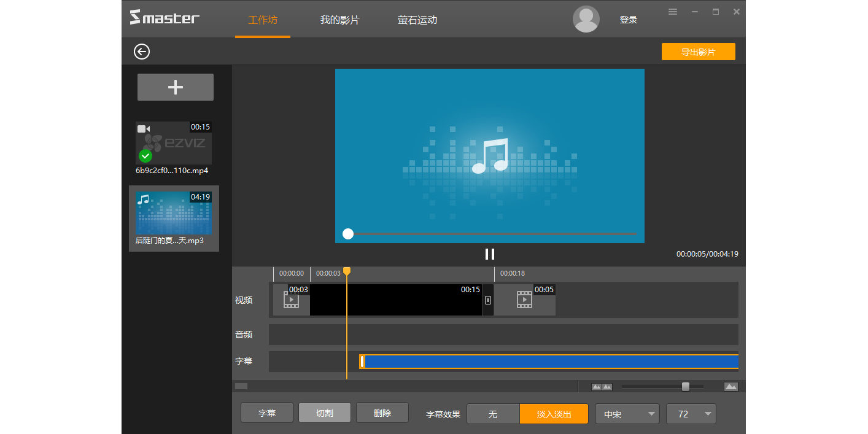Open the 萤石运动 tab
The image size is (868, 434).
416,19
